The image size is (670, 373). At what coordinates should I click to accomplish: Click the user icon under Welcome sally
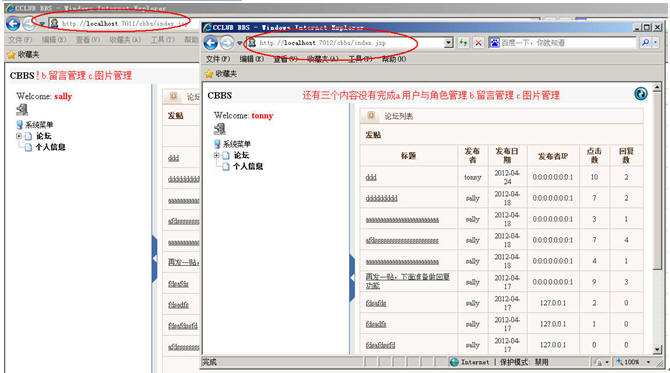(22, 109)
